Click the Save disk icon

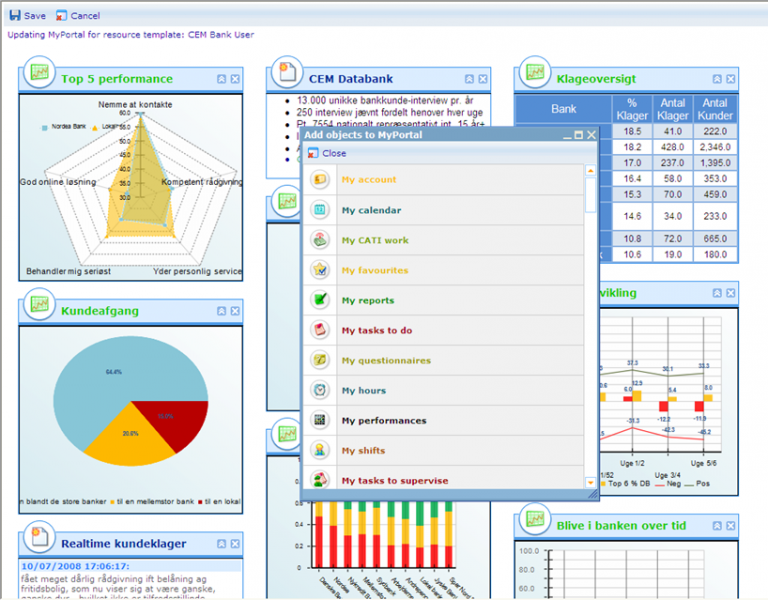point(14,16)
